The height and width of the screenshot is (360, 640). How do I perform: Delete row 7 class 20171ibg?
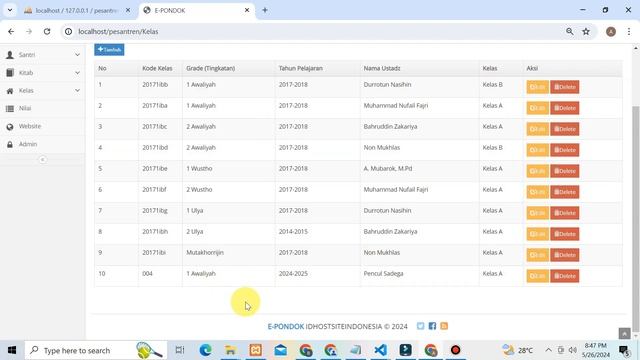564,213
